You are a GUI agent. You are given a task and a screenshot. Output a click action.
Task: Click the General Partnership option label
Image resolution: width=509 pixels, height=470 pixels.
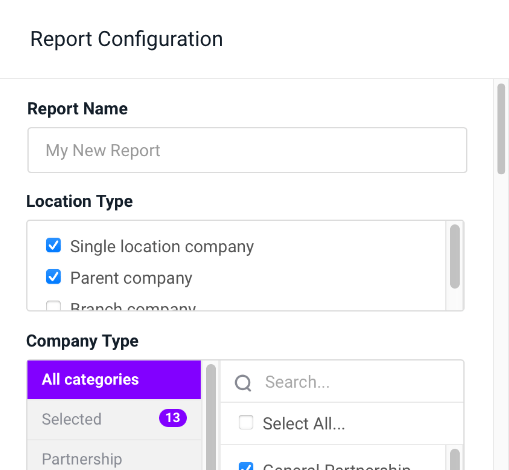pyautogui.click(x=337, y=466)
